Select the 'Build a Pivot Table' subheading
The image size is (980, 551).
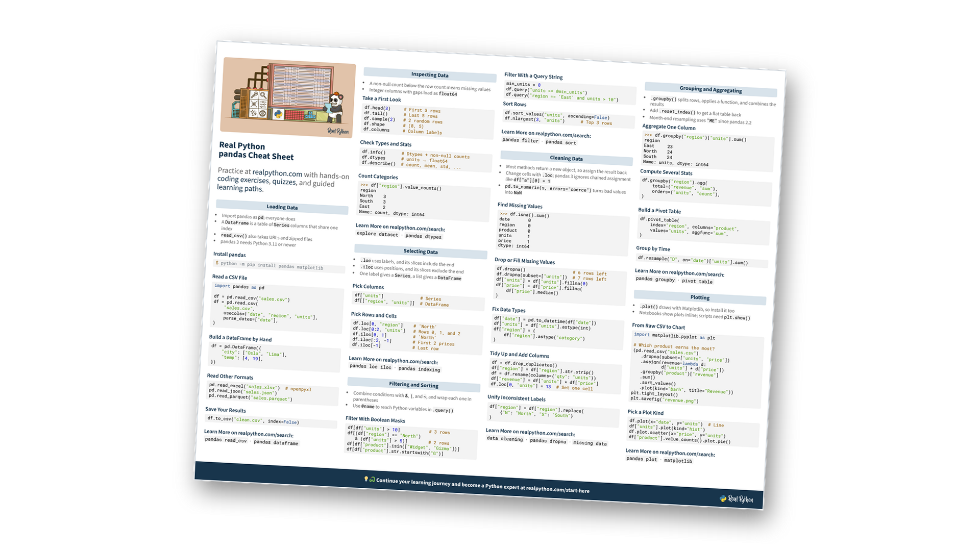tap(659, 211)
